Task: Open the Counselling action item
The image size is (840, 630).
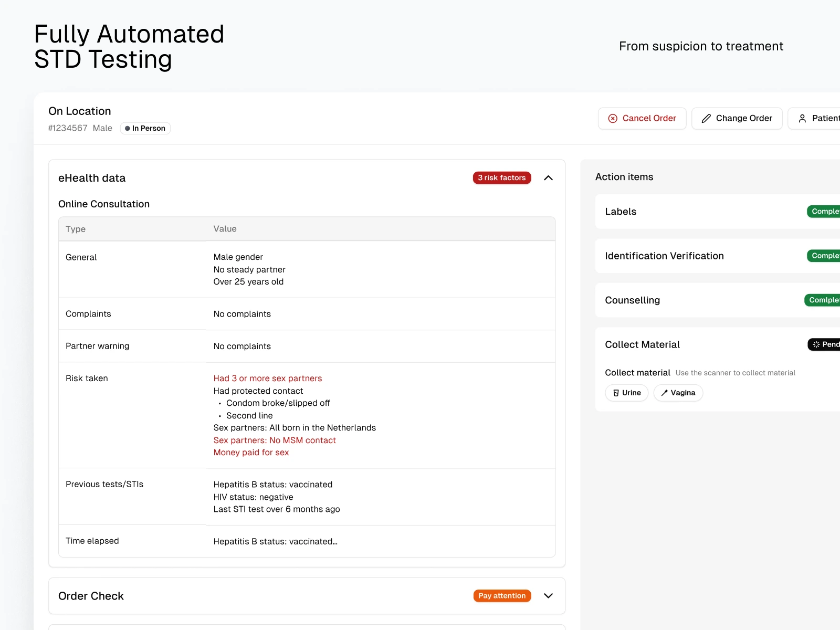Action: [x=632, y=300]
